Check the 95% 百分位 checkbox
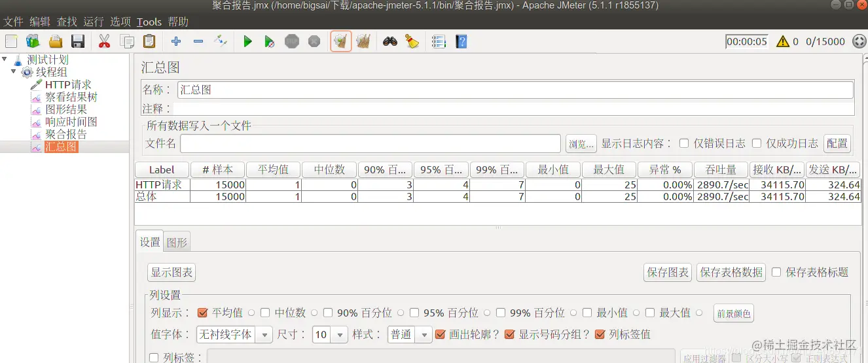 coord(414,313)
